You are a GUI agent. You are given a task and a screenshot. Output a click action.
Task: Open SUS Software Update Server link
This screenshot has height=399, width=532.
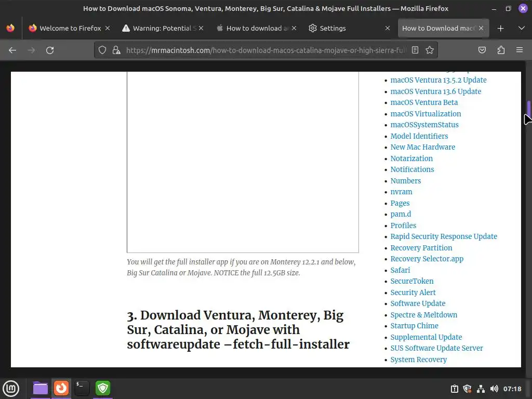point(436,348)
